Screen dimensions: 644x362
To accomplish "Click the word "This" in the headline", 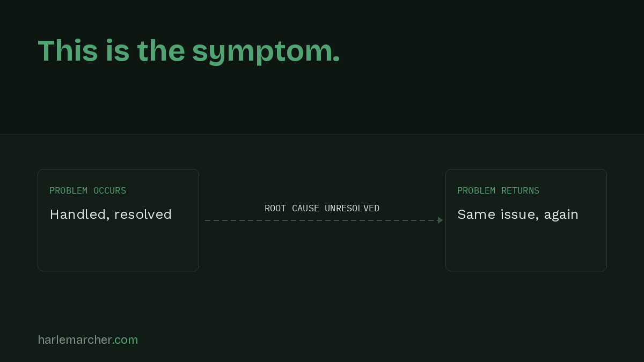I will click(68, 51).
